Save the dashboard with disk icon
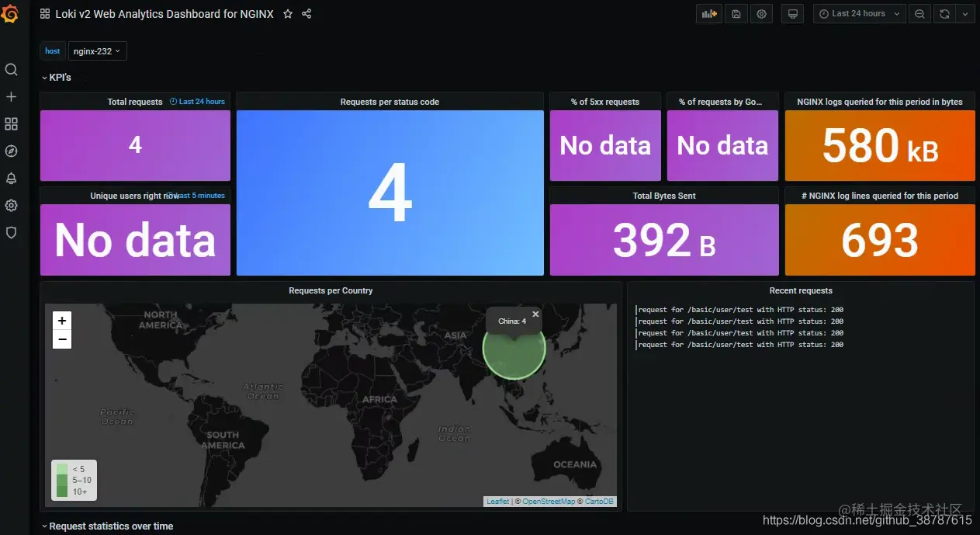980x535 pixels. [x=736, y=14]
